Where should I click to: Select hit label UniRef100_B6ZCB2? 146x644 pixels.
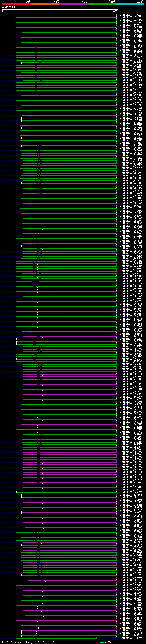131,354
